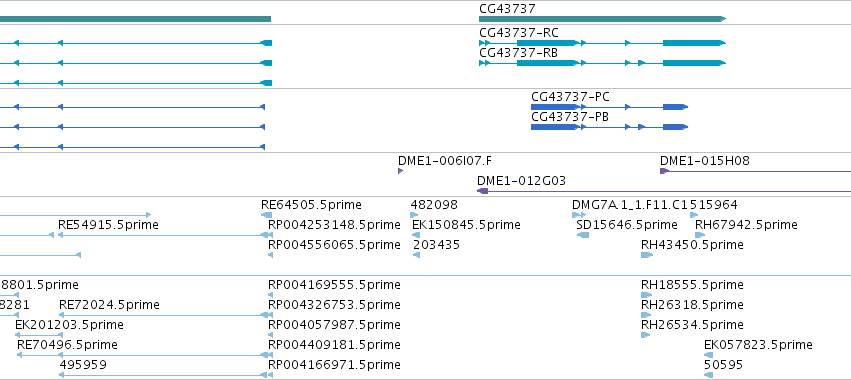This screenshot has width=851, height=380.
Task: Select the RH43450.5prime EST arrow
Action: coord(646,255)
